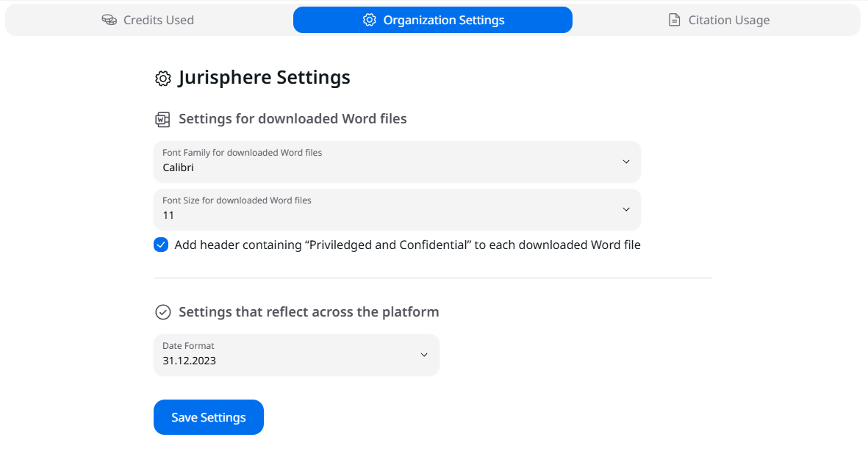The height and width of the screenshot is (462, 868).
Task: Click chevron arrow in Font Size field
Action: (626, 209)
